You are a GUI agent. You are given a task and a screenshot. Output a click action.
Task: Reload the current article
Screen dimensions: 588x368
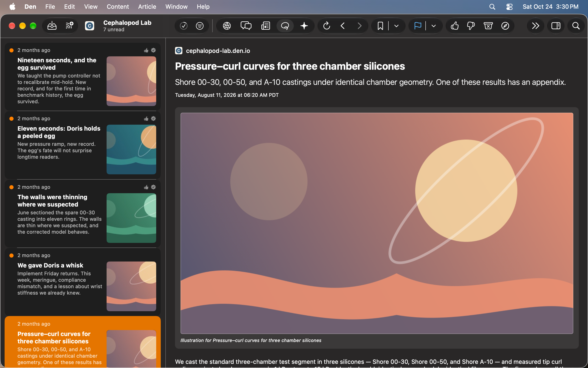(x=327, y=26)
